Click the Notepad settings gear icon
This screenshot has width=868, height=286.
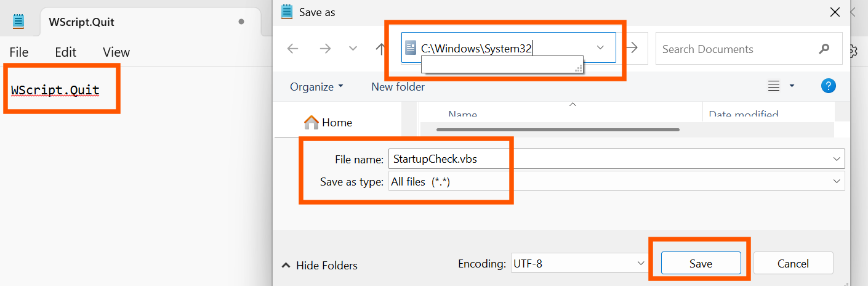(853, 52)
